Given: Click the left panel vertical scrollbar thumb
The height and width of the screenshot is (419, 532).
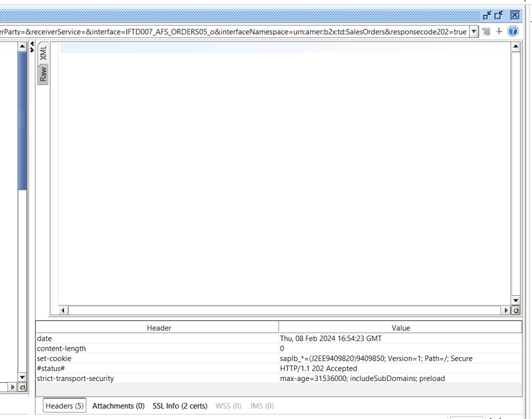Looking at the screenshot, I should coord(22,120).
